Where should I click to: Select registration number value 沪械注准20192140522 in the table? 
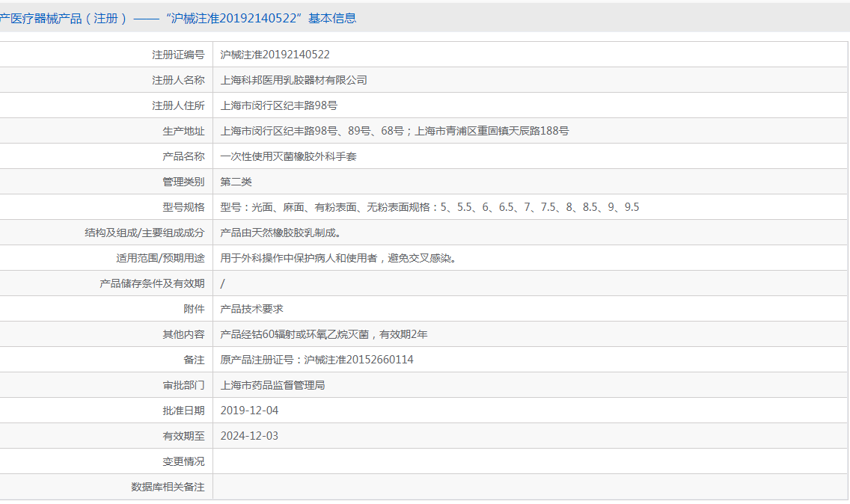tap(275, 55)
